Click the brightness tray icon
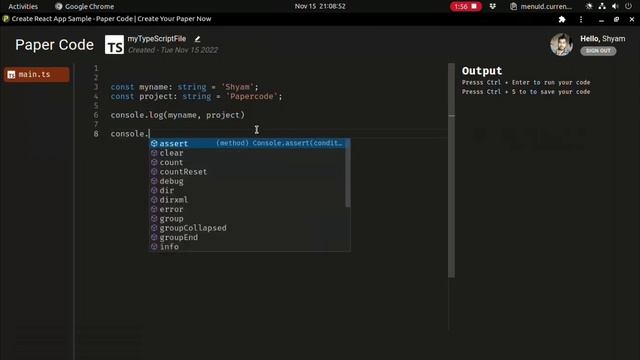The image size is (640, 360). coord(589,6)
